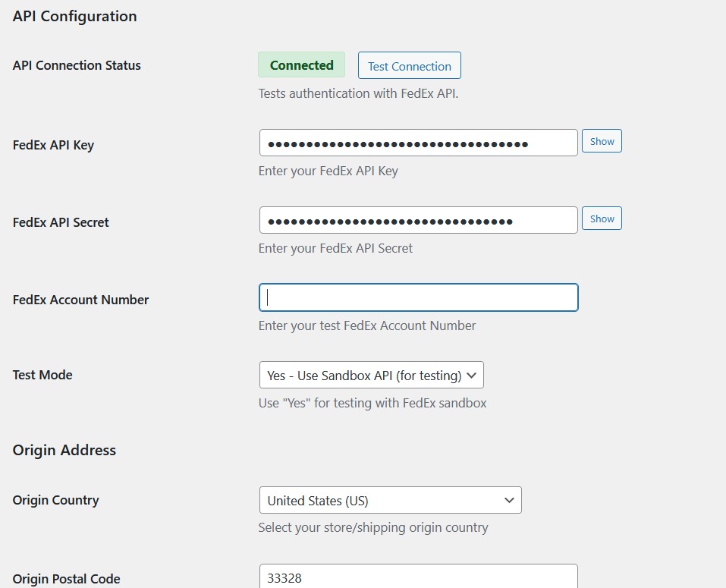Click the Origin Country label
The width and height of the screenshot is (726, 588).
(55, 500)
